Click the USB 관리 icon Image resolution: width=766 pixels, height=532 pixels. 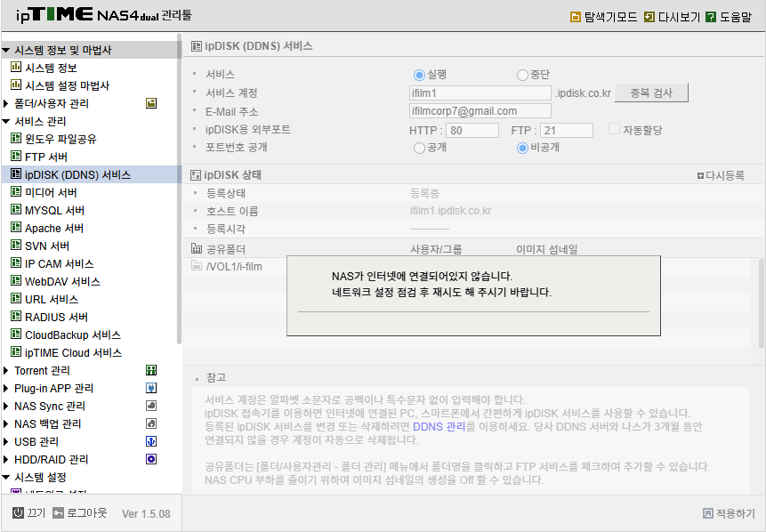point(151,441)
